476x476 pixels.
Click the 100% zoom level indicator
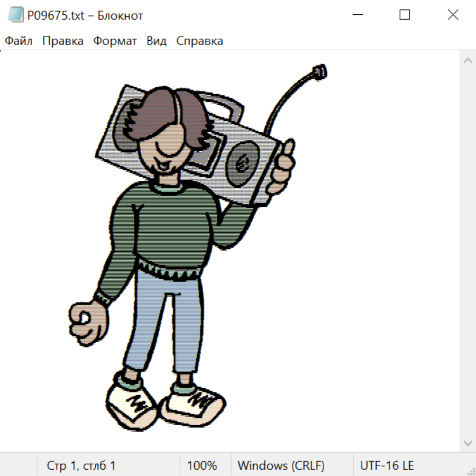(x=202, y=465)
